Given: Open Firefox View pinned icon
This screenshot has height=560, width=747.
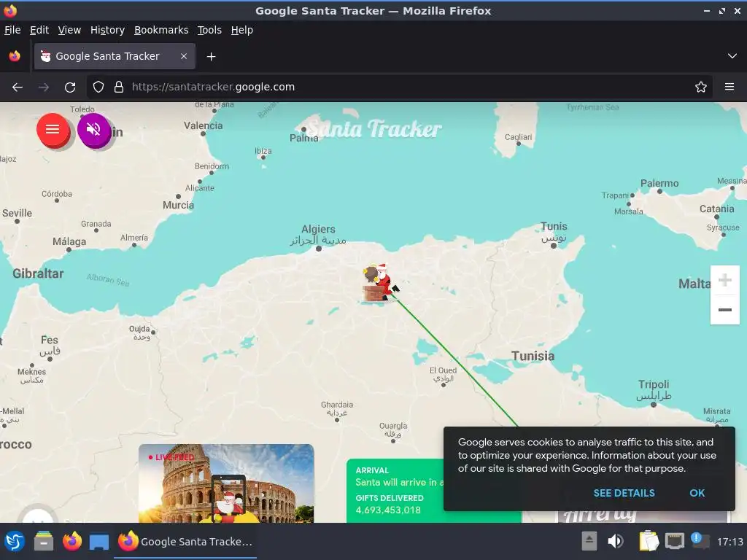Looking at the screenshot, I should pyautogui.click(x=15, y=56).
